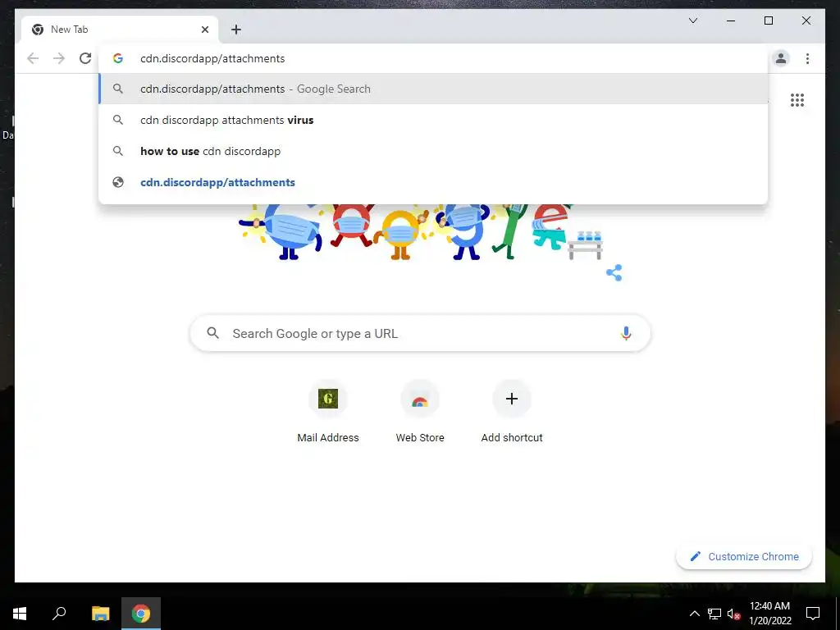
Task: Open the Windows notification center icon
Action: pyautogui.click(x=813, y=614)
